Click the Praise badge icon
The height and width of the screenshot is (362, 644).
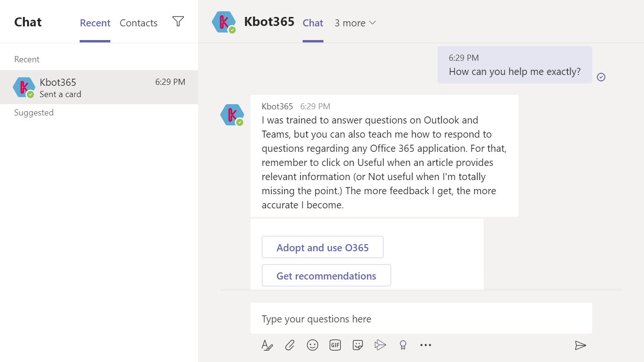pyautogui.click(x=403, y=345)
